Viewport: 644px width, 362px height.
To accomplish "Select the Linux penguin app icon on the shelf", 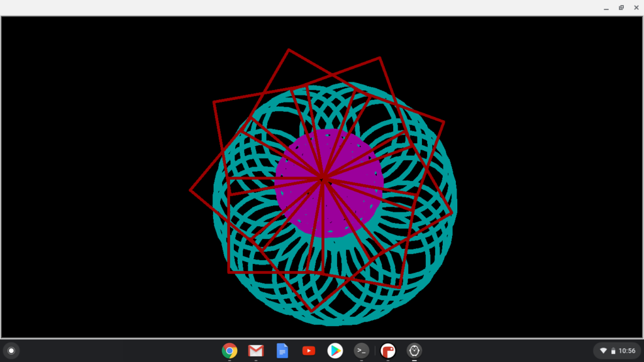I will (x=414, y=351).
